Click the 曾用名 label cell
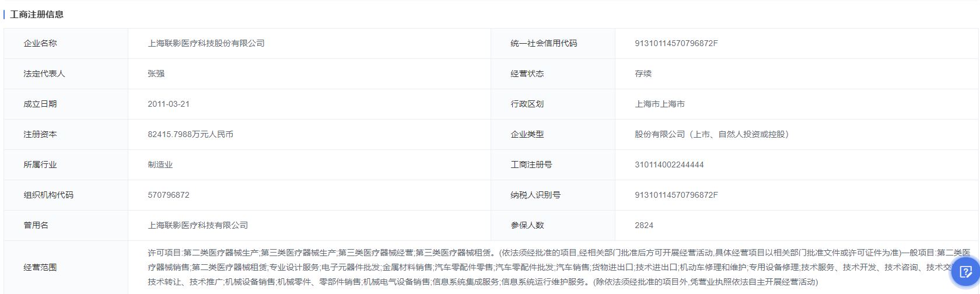Image resolution: width=980 pixels, height=294 pixels. click(66, 225)
